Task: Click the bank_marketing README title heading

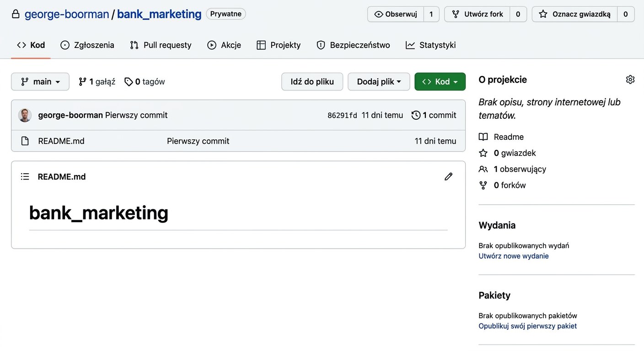Action: click(x=99, y=213)
